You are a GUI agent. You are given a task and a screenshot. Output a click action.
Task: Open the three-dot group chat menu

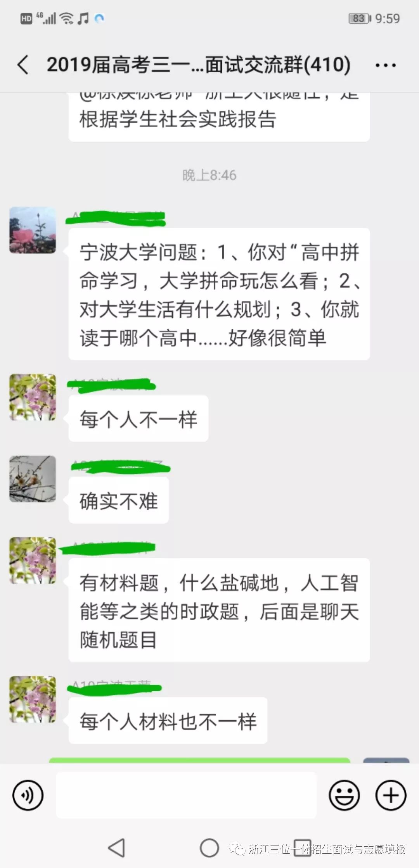(x=386, y=65)
